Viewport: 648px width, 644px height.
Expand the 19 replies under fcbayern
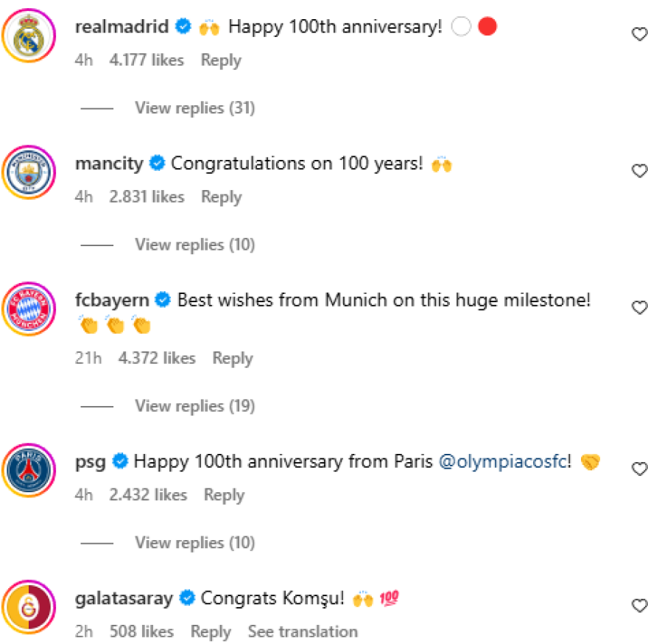point(194,406)
